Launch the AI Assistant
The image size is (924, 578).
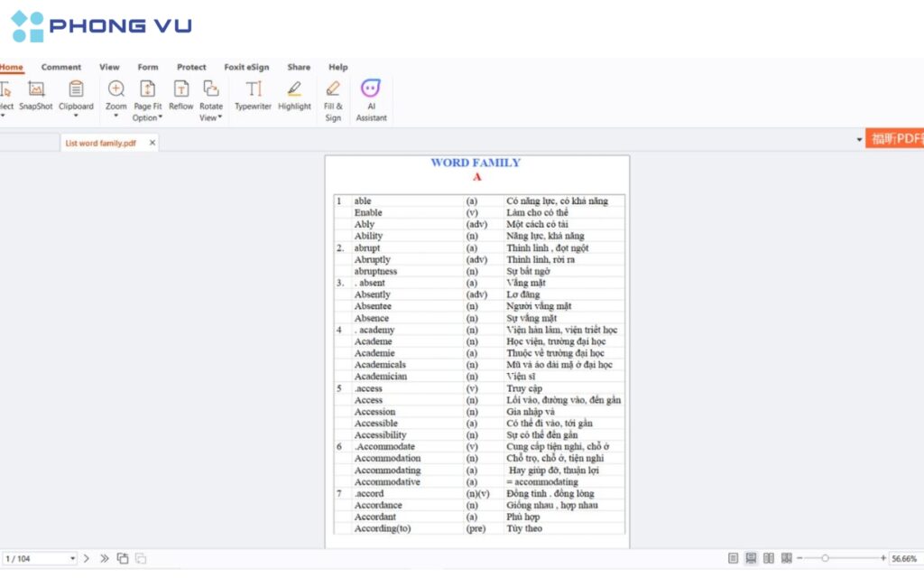click(x=371, y=99)
